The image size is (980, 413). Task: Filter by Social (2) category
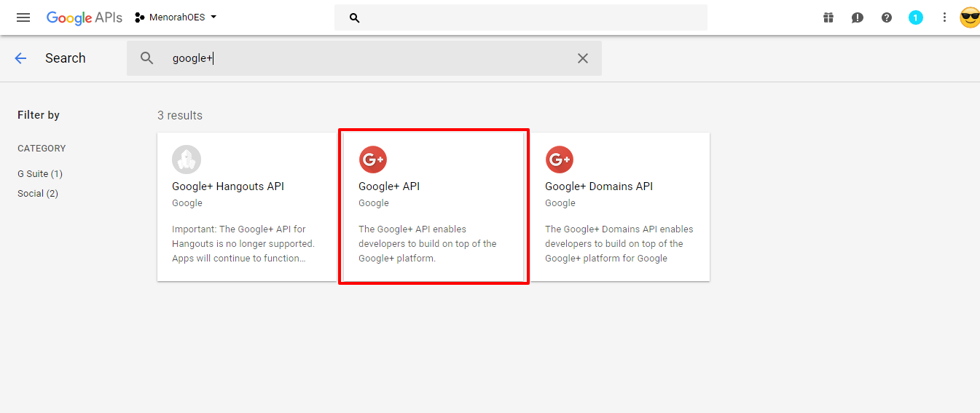[x=38, y=194]
